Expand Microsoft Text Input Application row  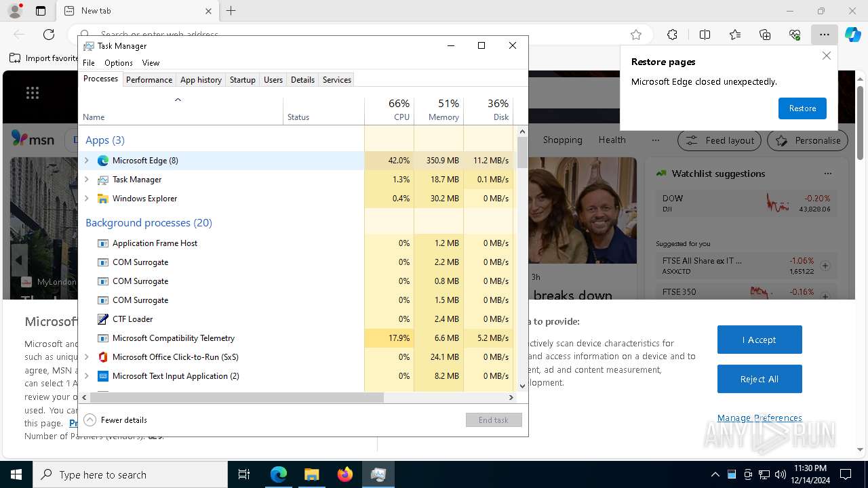[x=87, y=376]
